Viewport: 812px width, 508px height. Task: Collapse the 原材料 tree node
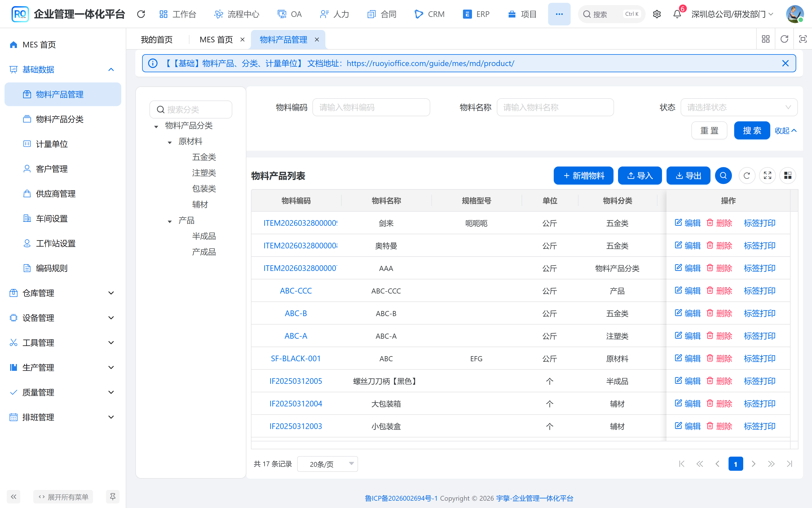[170, 143]
